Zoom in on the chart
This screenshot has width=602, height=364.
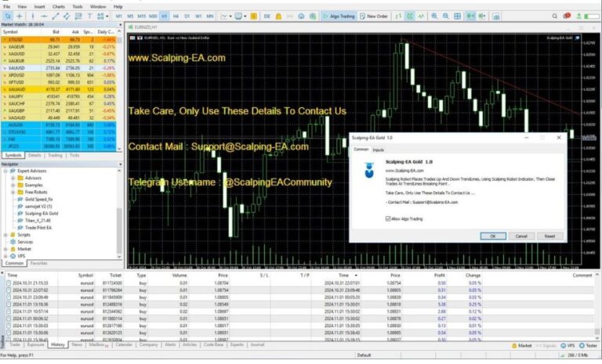(x=434, y=16)
